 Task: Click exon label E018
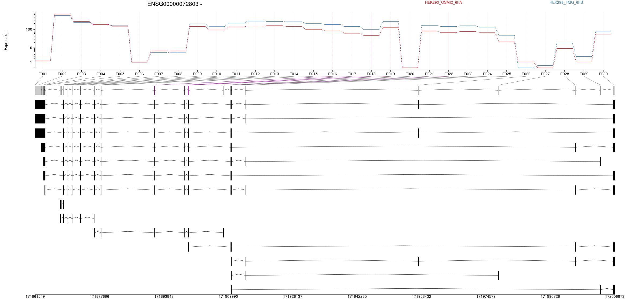click(371, 74)
